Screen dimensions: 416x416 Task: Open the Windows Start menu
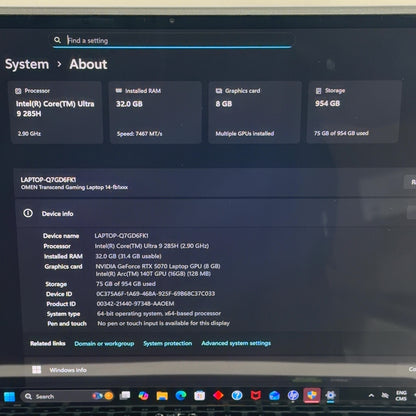click(x=9, y=396)
